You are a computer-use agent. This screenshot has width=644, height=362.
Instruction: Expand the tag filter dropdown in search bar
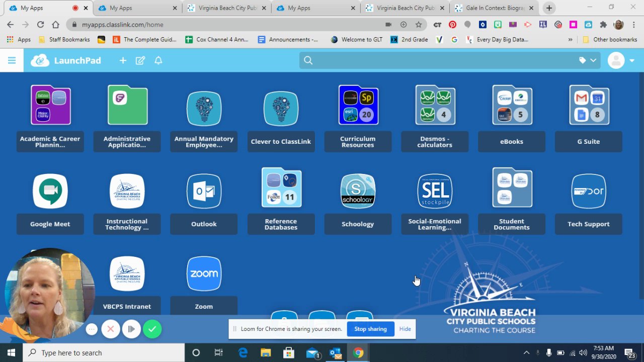click(x=588, y=60)
